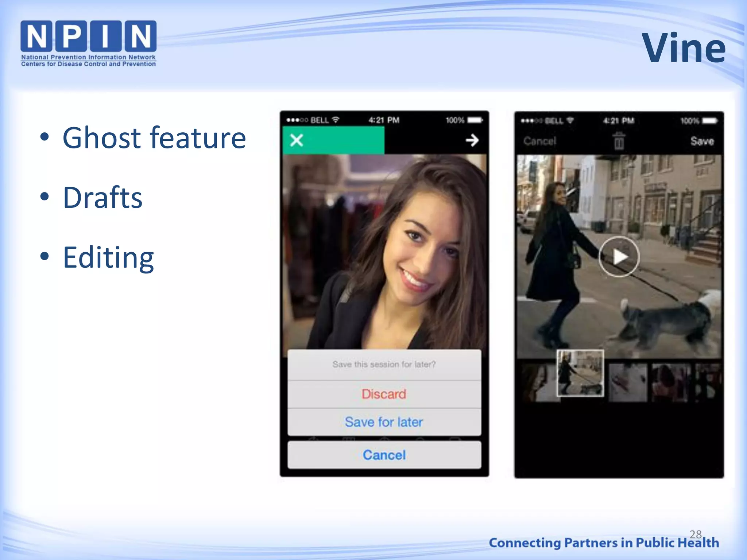The image size is (747, 560).
Task: Tap 4:21 PM clock on left phone
Action: point(384,120)
